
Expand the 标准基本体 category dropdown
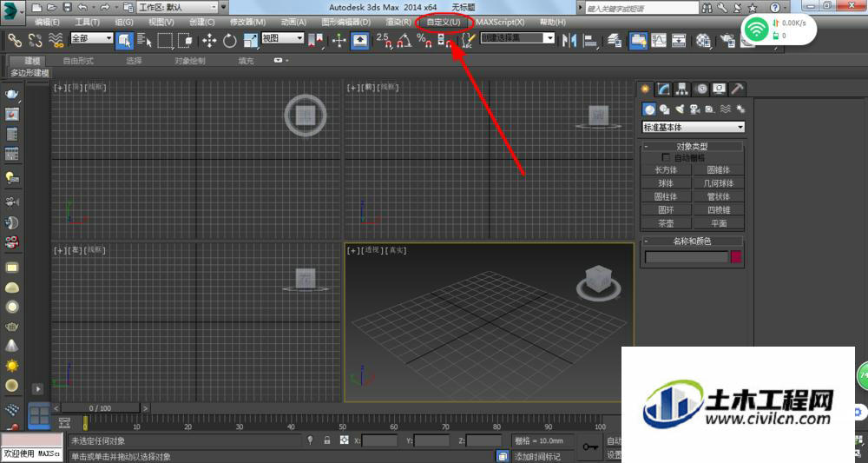[693, 128]
